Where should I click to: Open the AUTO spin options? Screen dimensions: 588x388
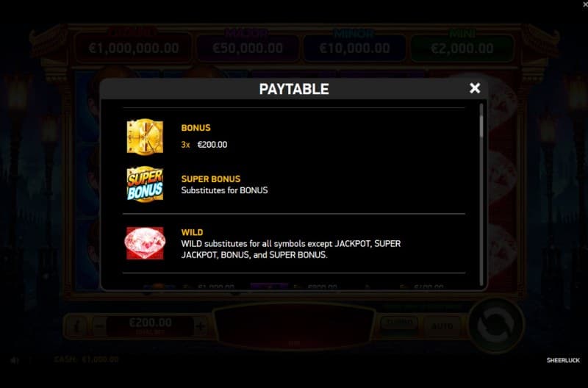(442, 326)
